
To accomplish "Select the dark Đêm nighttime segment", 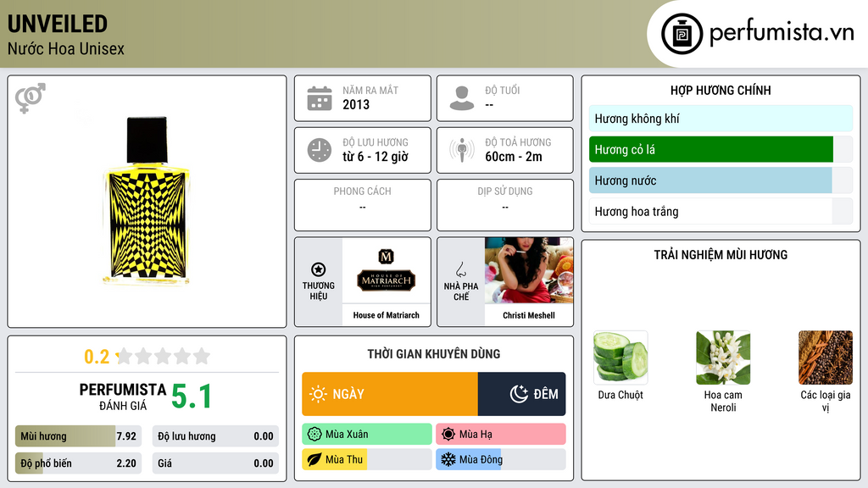I will 521,394.
